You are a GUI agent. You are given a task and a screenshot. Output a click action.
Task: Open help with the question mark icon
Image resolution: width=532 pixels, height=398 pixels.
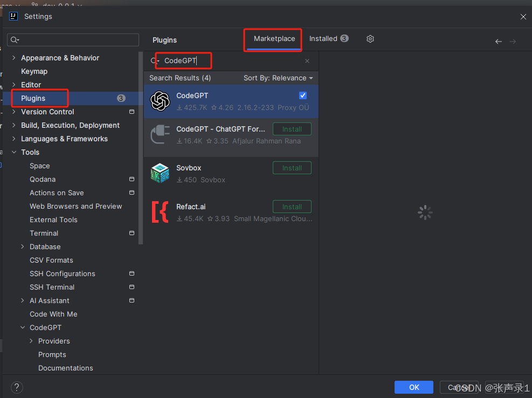[x=17, y=387]
